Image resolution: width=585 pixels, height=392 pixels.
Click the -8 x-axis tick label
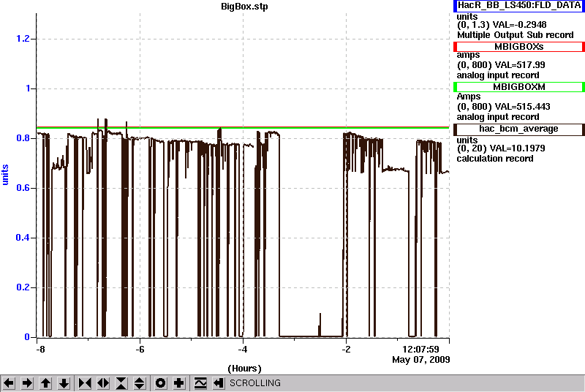(40, 350)
